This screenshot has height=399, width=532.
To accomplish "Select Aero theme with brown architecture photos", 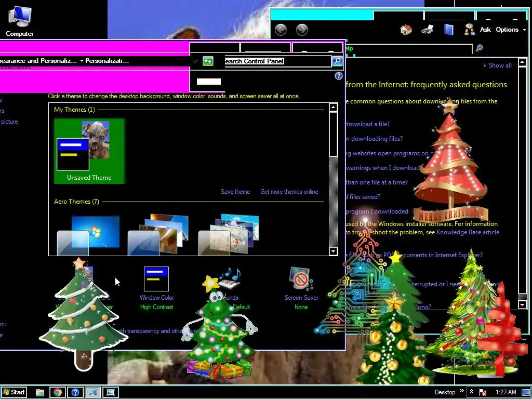I will (x=158, y=234).
